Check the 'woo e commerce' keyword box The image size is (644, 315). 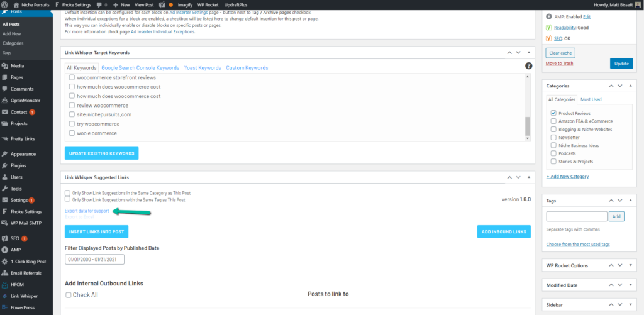coord(72,133)
